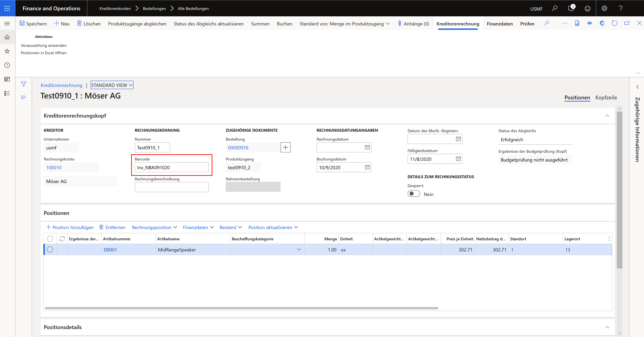
Task: Open Rechnungsdatum calendar picker
Action: 367,148
